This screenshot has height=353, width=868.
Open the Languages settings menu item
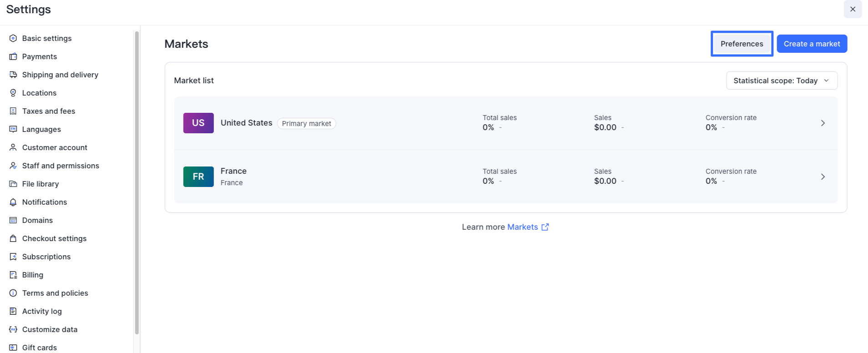point(41,129)
